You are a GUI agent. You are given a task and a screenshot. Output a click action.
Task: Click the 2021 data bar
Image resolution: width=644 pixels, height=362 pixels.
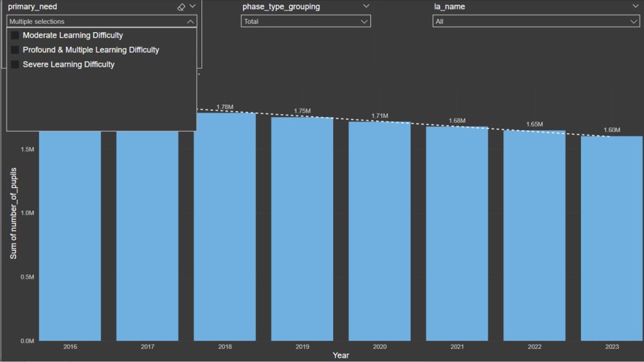pos(457,233)
